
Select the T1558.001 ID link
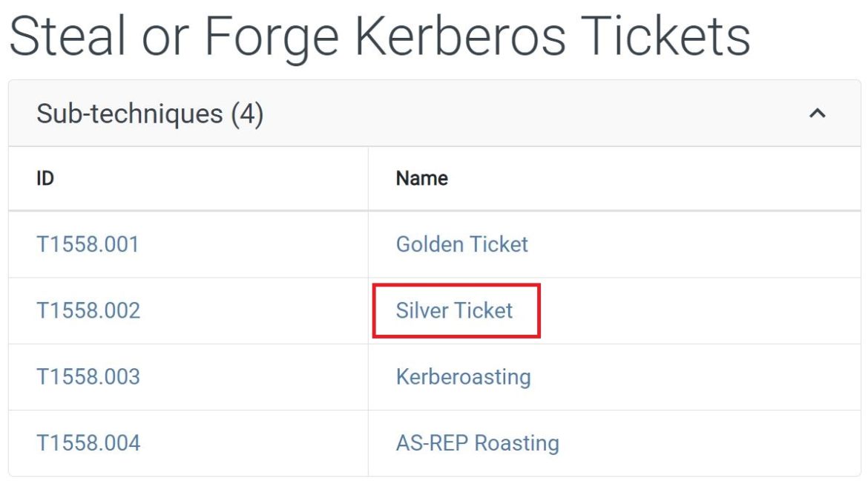point(88,244)
